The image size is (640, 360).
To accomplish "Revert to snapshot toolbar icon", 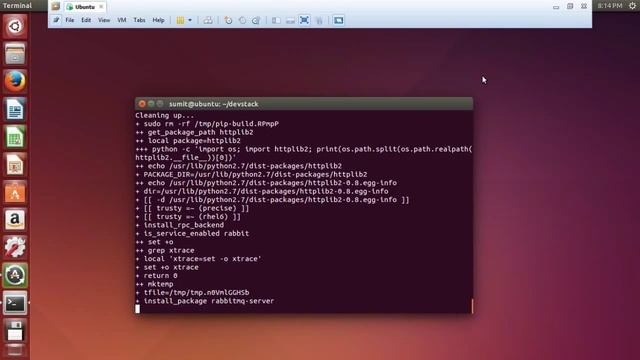I will 242,20.
